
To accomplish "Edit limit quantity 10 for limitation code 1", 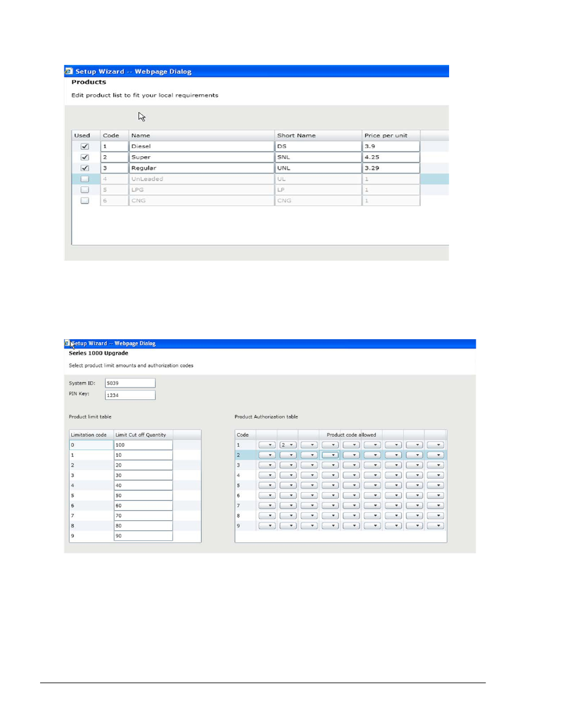I will pyautogui.click(x=143, y=455).
